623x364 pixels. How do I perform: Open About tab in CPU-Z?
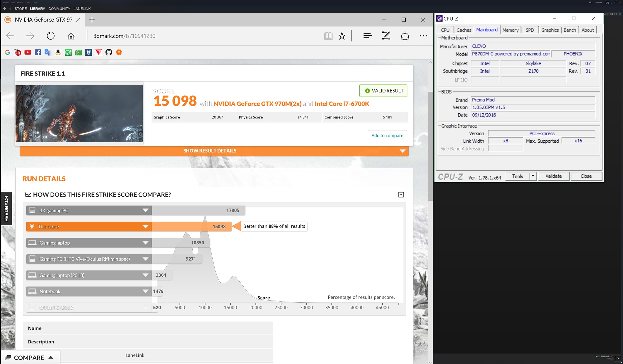(588, 30)
